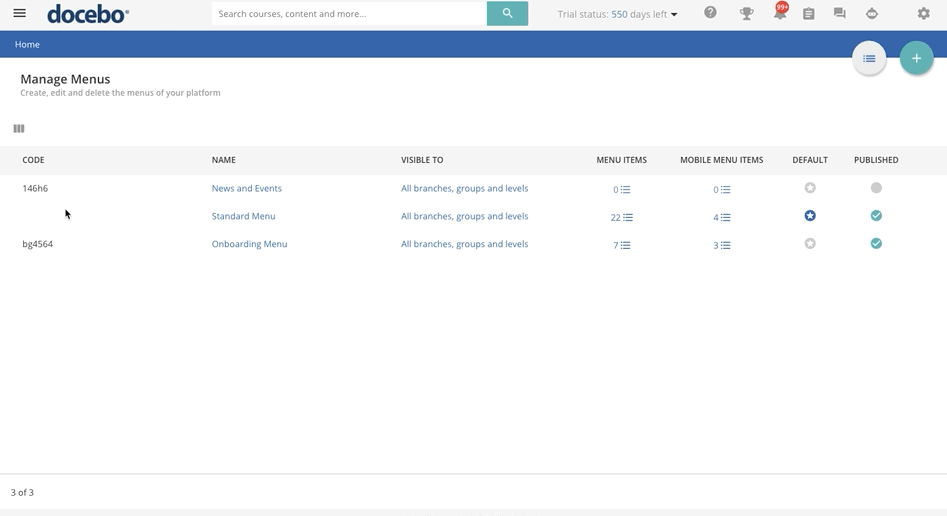Open the chat messages icon
Image resolution: width=947 pixels, height=516 pixels.
839,13
